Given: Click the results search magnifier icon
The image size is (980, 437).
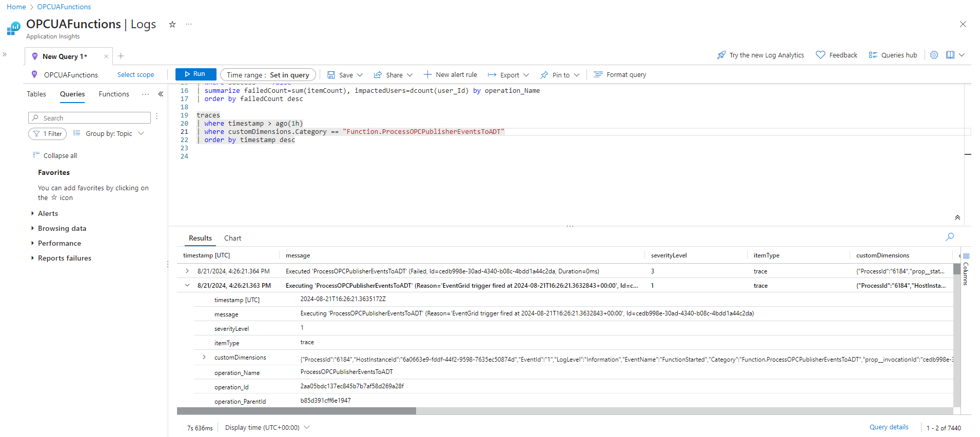Looking at the screenshot, I should coord(950,237).
